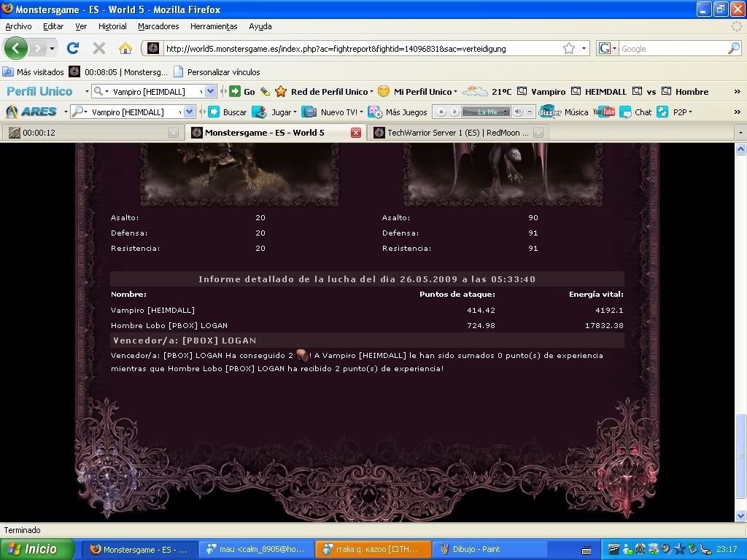Mute the radio player speaker icon
The image size is (747, 560).
(x=518, y=112)
